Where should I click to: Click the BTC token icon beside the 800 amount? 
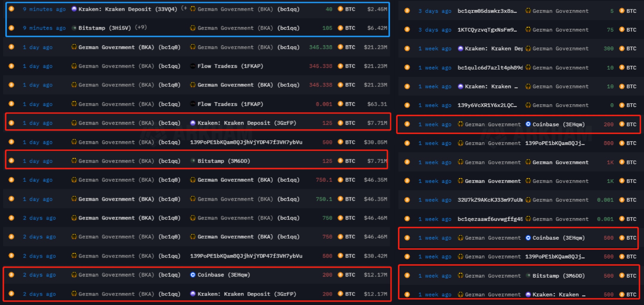pos(622,143)
